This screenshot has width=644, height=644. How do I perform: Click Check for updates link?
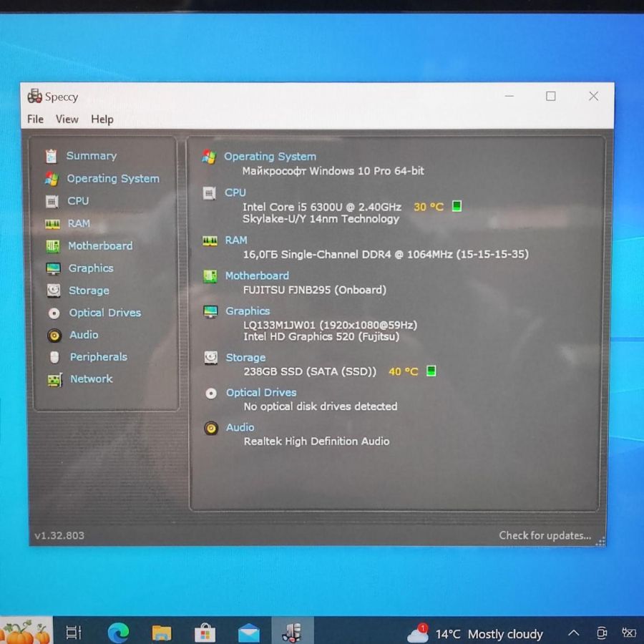[x=545, y=535]
